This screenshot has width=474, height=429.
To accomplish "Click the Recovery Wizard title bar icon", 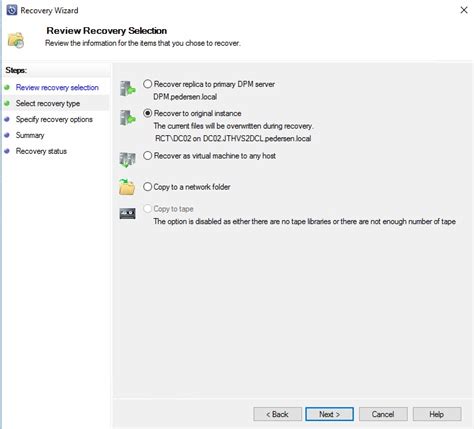I will click(12, 10).
